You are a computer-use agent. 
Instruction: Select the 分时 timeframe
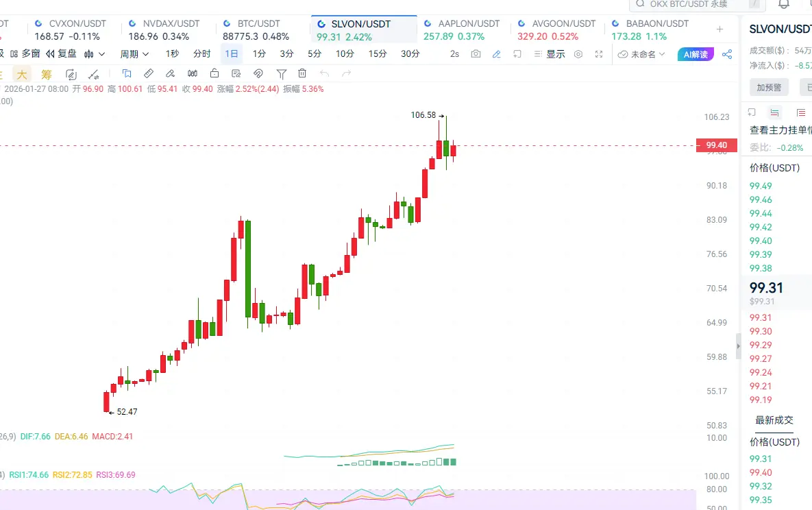202,54
